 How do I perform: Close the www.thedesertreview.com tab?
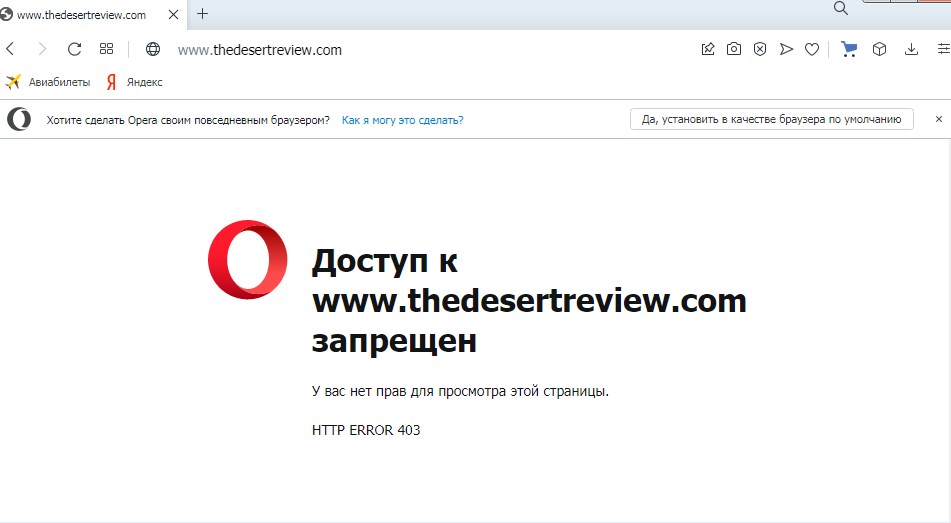coord(173,15)
